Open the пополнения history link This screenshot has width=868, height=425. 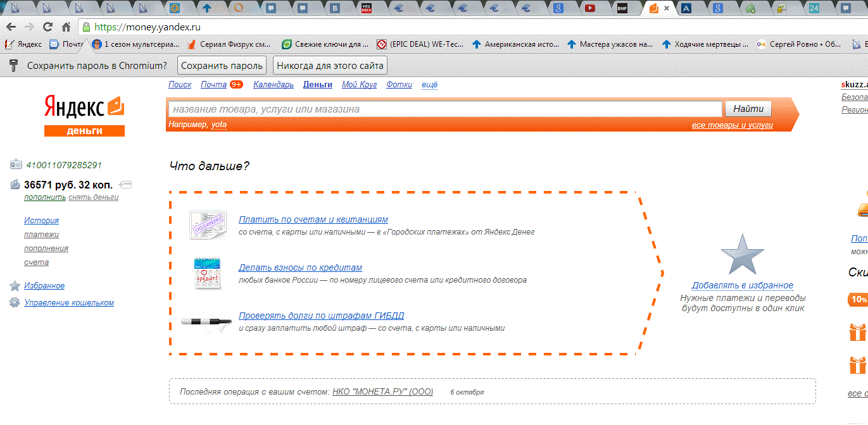46,249
